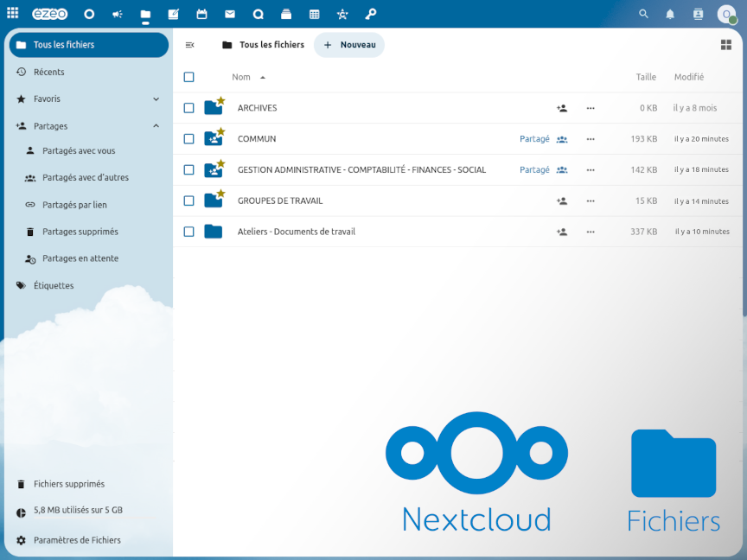Open the Deck stack icon in top bar
The height and width of the screenshot is (560, 747).
[x=286, y=15]
